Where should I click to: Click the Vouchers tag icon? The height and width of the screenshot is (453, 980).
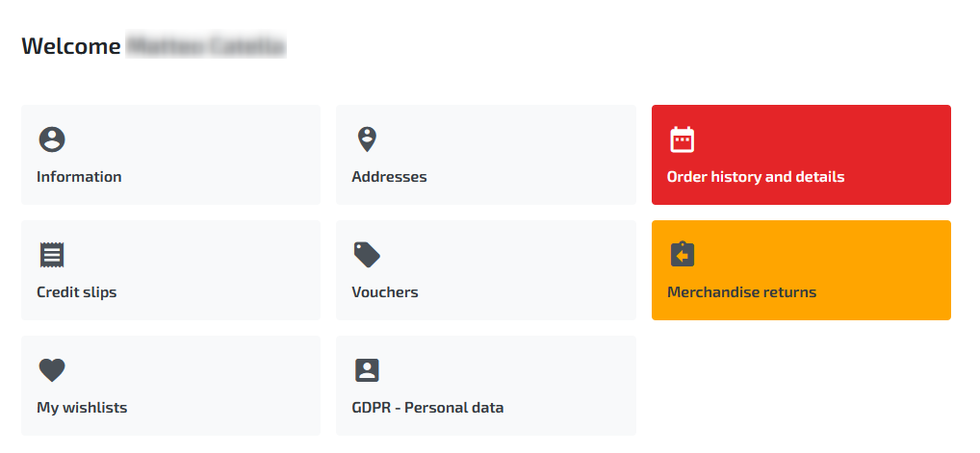367,255
